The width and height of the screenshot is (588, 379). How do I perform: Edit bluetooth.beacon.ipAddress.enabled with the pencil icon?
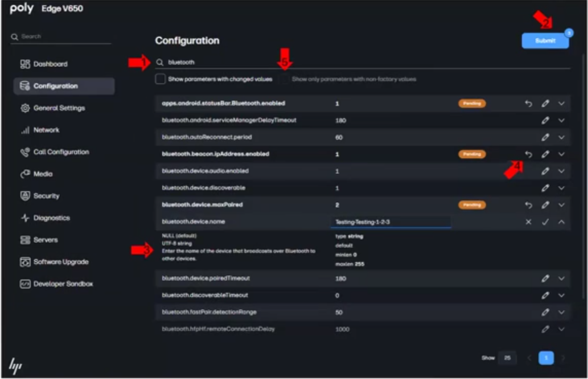545,154
